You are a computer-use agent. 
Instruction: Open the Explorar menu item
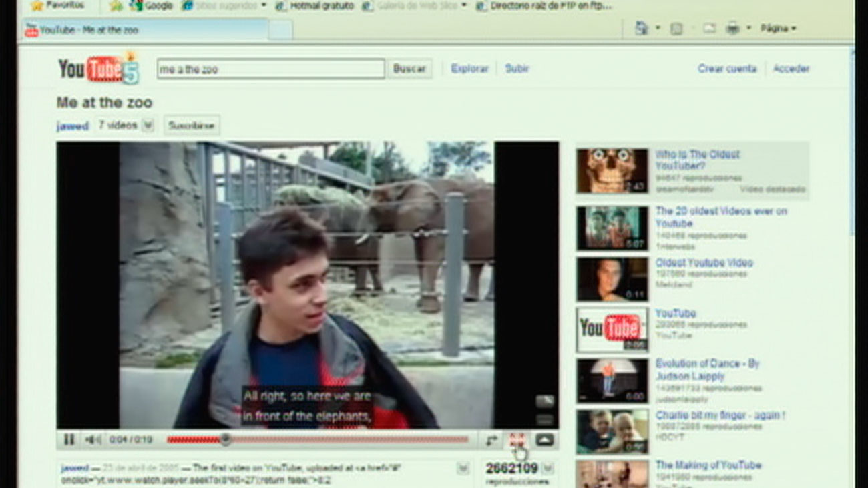(x=469, y=69)
